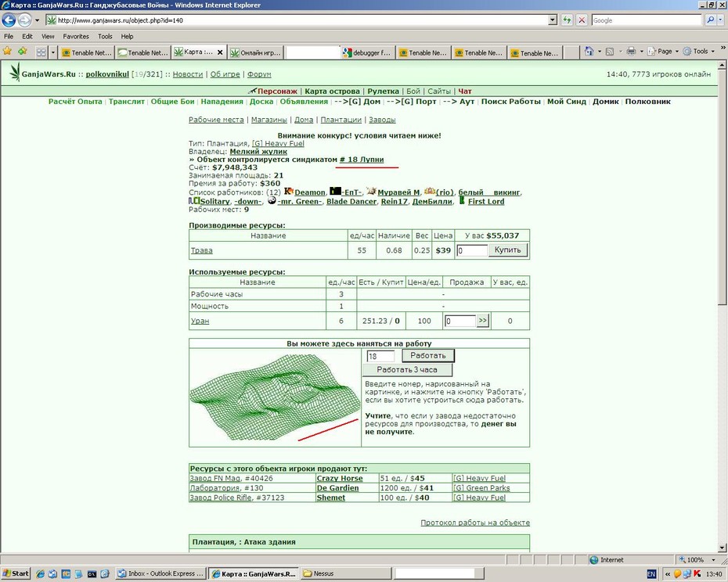Open syndicate # 18 Лупни link
Viewport: 728px width, 582px height.
click(362, 160)
